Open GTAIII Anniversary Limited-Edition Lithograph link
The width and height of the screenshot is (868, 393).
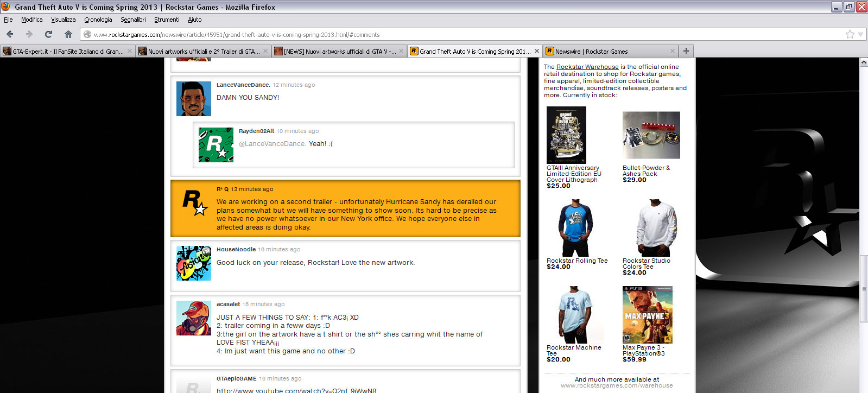(x=574, y=174)
